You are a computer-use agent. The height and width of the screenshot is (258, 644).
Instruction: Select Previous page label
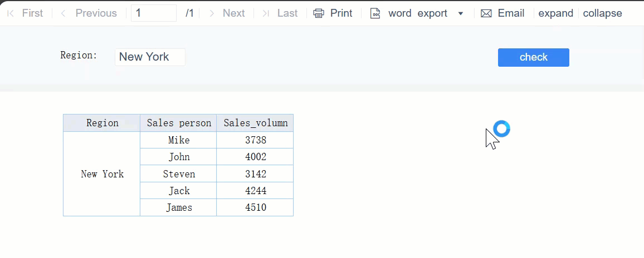96,13
